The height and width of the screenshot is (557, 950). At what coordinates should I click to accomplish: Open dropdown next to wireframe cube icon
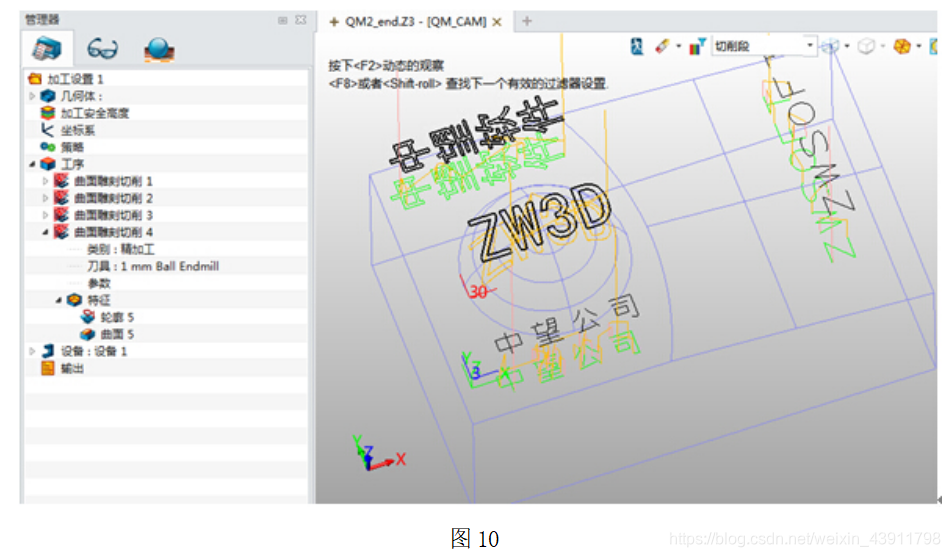pyautogui.click(x=847, y=46)
